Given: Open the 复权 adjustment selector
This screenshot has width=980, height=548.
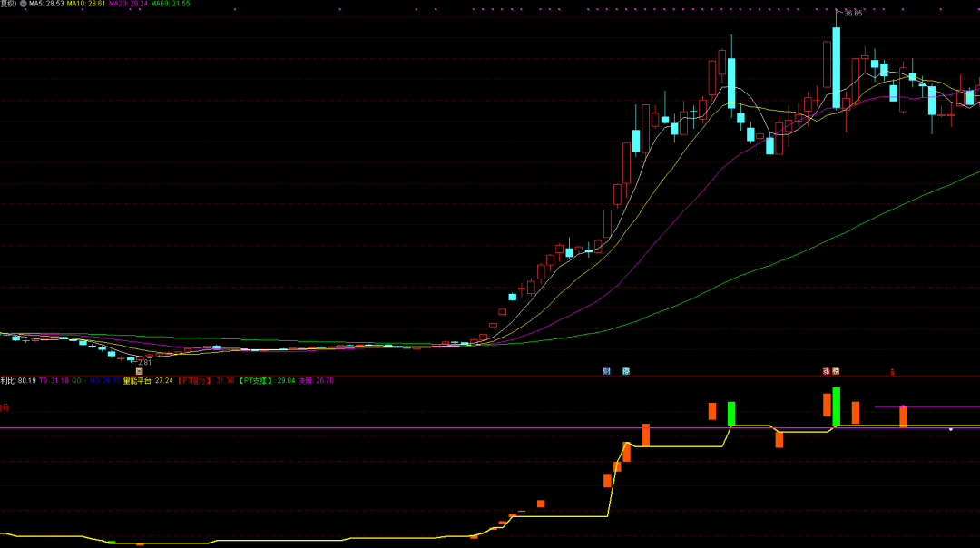Looking at the screenshot, I should (9, 5).
